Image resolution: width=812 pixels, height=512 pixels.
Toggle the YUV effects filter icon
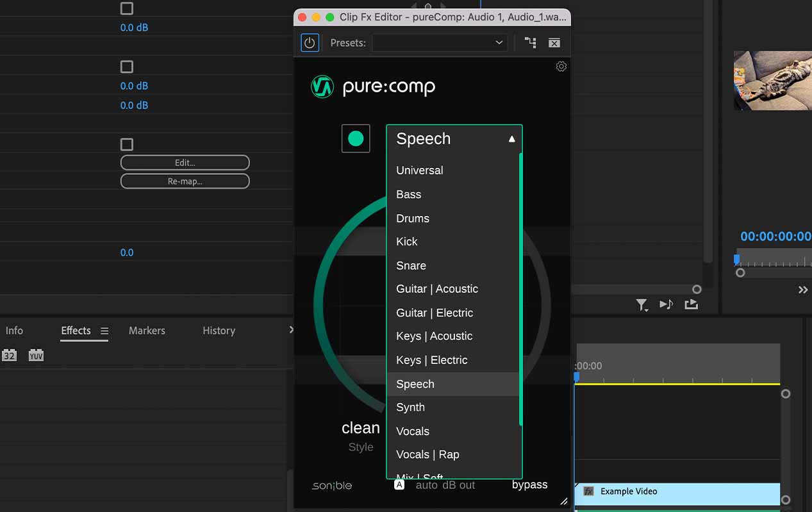[x=36, y=355]
